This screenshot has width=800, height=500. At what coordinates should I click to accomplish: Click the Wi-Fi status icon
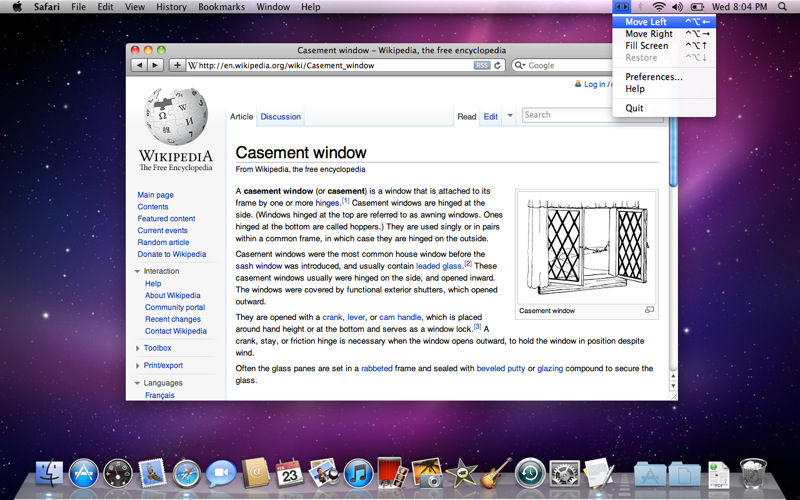pyautogui.click(x=659, y=7)
